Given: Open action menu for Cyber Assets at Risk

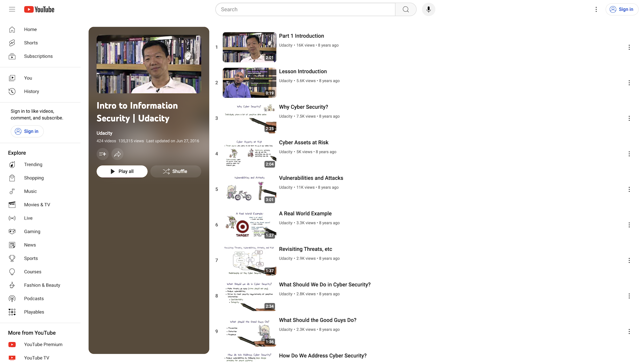Looking at the screenshot, I should pos(629,154).
